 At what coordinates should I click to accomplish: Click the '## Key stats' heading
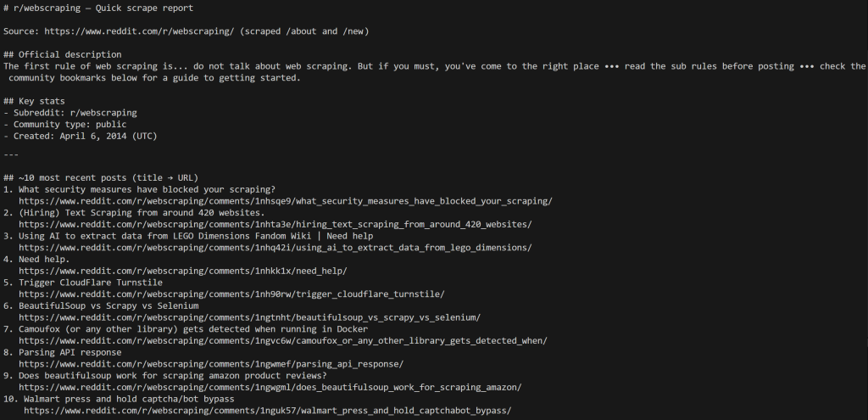coord(34,101)
